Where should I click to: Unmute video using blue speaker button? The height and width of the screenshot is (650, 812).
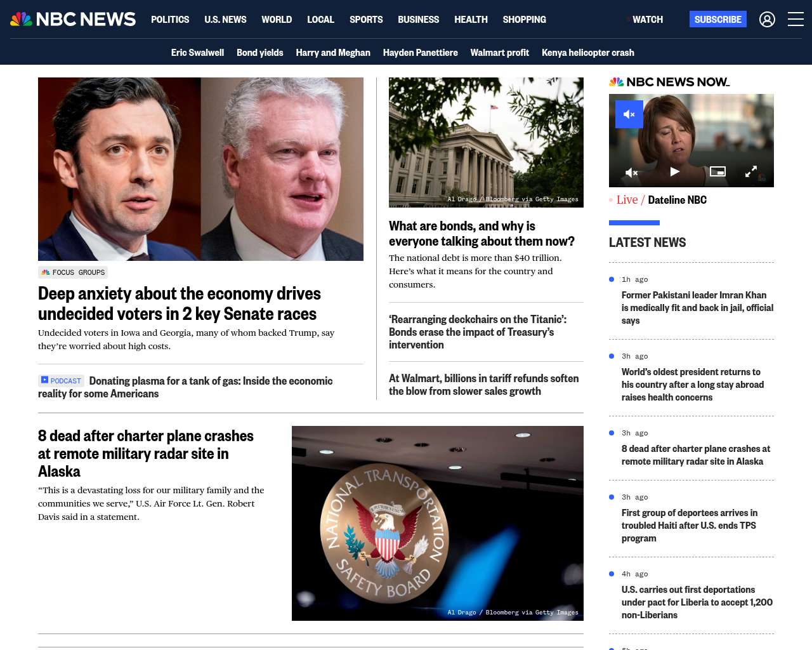(x=629, y=114)
